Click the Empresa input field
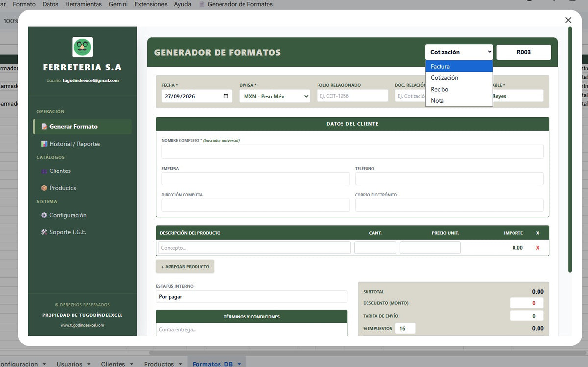The width and height of the screenshot is (588, 367). pos(256,179)
